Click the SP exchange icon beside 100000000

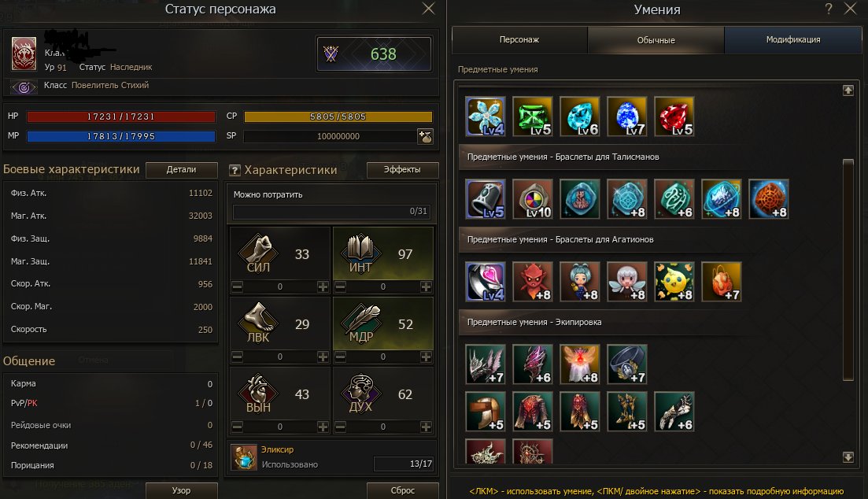tap(425, 136)
